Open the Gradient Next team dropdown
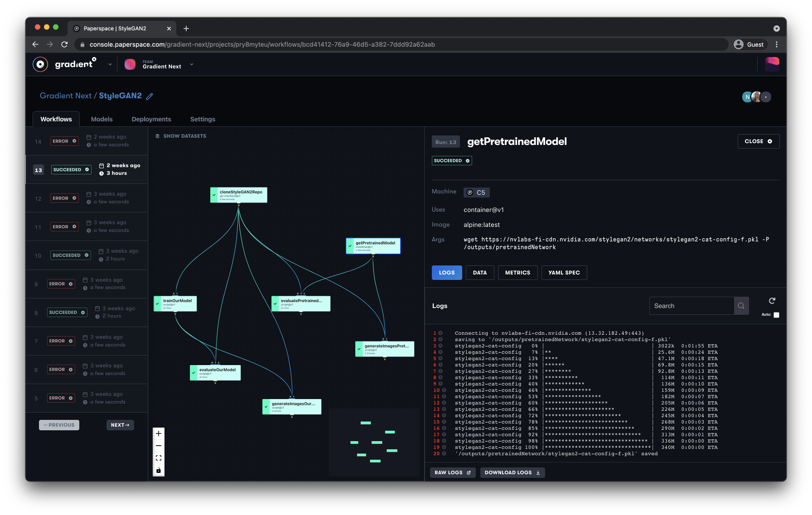The height and width of the screenshot is (515, 812). click(191, 64)
